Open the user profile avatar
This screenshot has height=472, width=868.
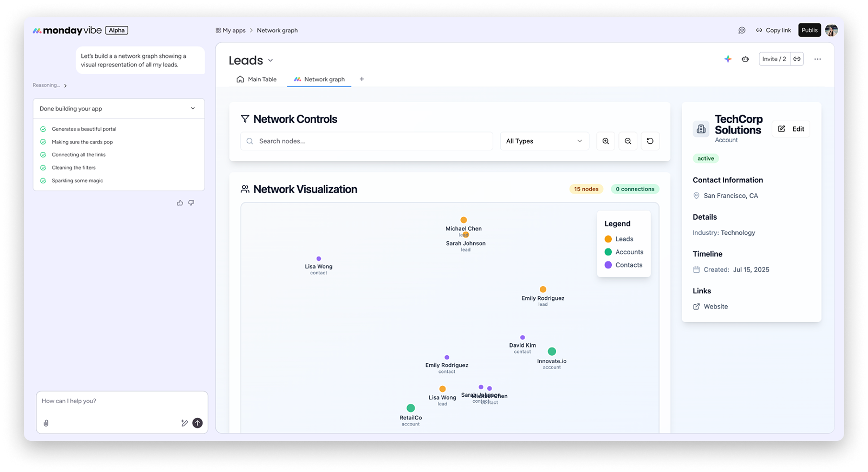pyautogui.click(x=831, y=30)
